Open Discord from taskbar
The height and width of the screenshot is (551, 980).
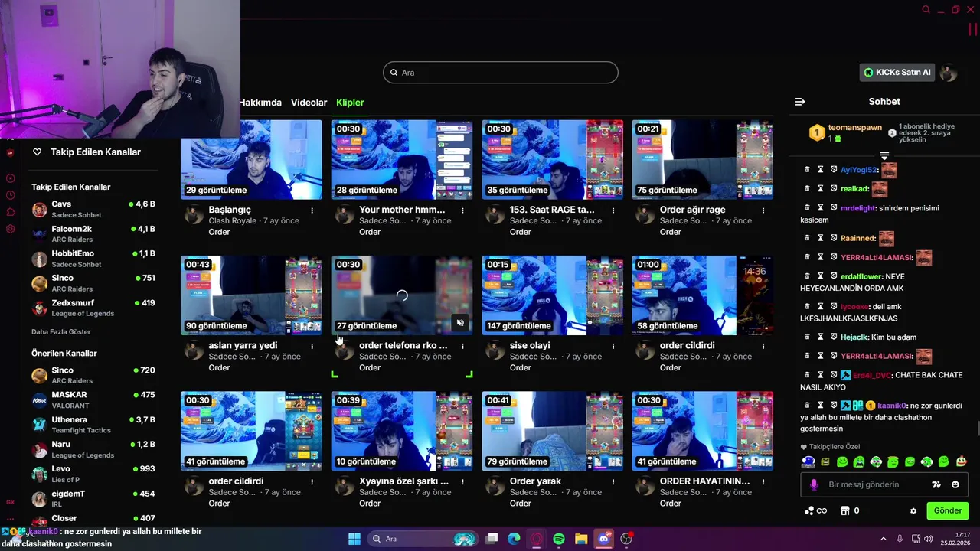(604, 539)
